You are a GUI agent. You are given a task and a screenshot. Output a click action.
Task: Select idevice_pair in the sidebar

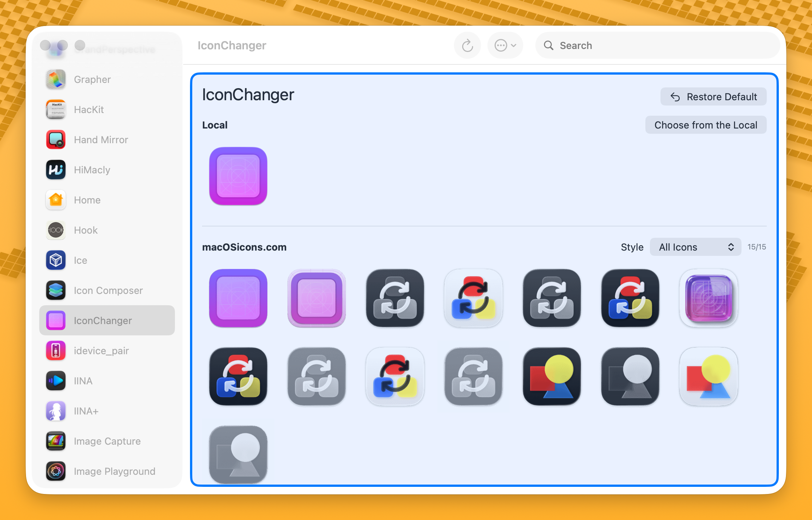[101, 351]
